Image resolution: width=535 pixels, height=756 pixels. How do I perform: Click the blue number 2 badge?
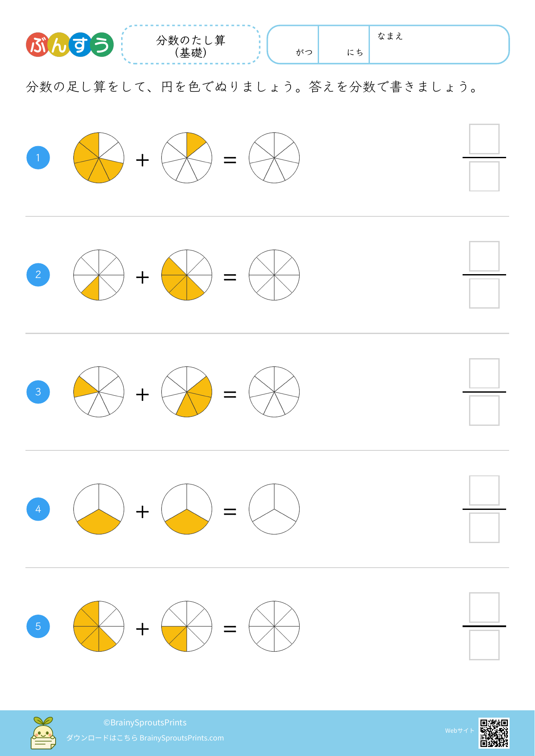38,275
